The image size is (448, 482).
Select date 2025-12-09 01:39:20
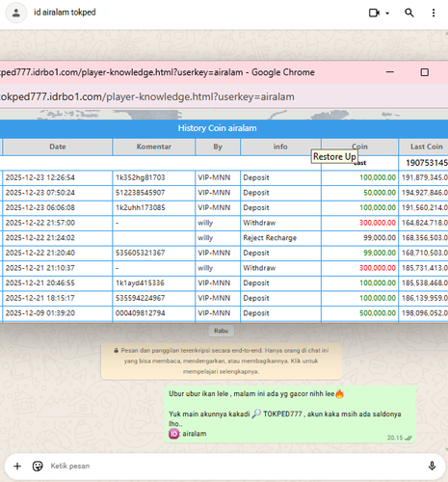coord(40,313)
